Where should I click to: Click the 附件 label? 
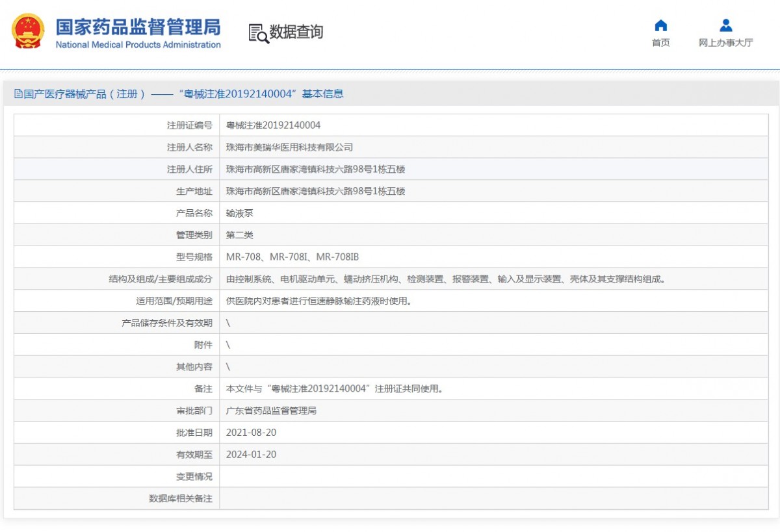pyautogui.click(x=203, y=345)
